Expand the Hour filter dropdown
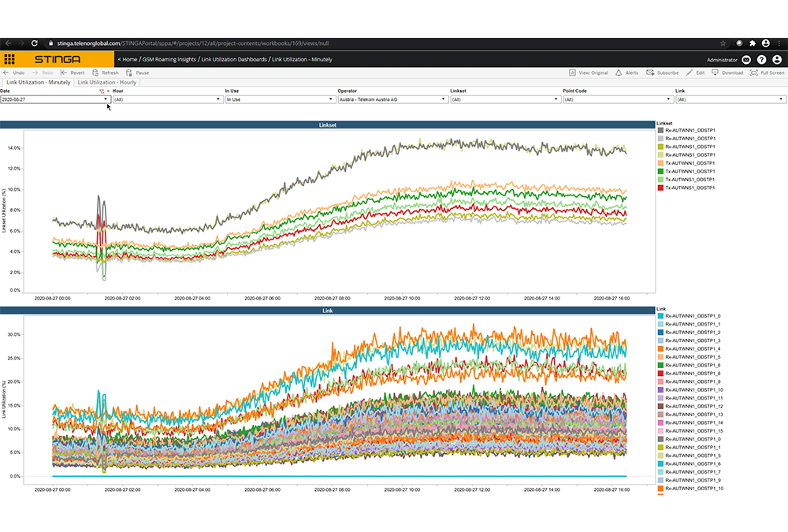Viewport: 788px width, 532px height. coord(167,99)
